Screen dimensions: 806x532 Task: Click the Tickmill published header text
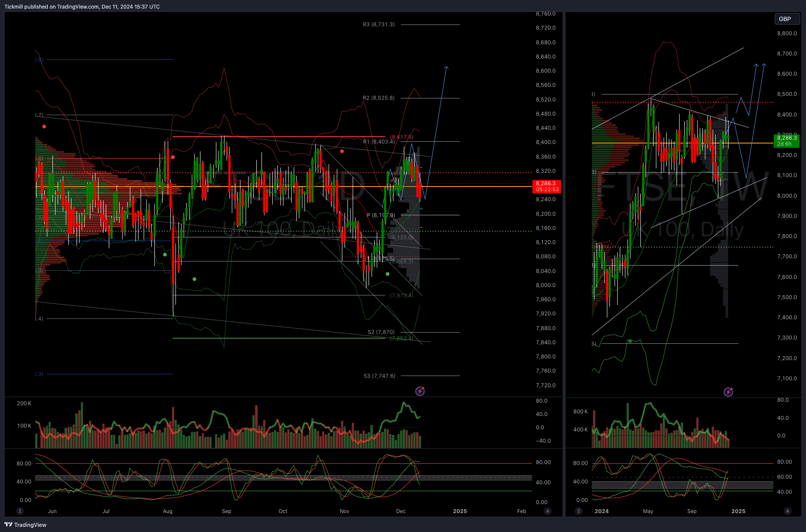click(82, 6)
